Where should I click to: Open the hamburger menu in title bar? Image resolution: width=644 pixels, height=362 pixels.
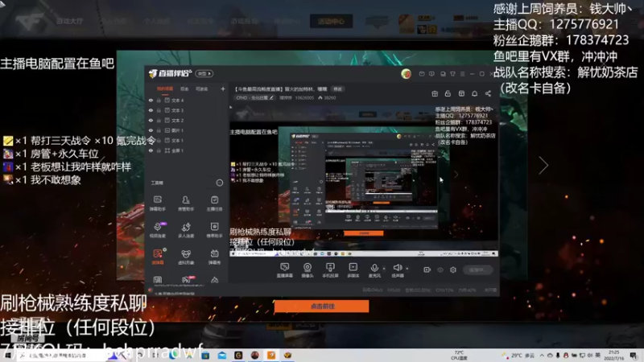(x=462, y=74)
